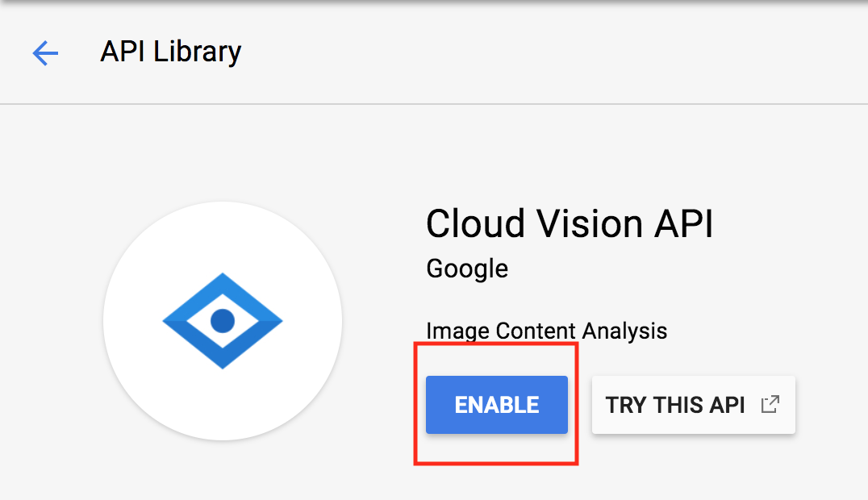Click the Google provider name
Viewport: 868px width, 500px height.
[467, 268]
